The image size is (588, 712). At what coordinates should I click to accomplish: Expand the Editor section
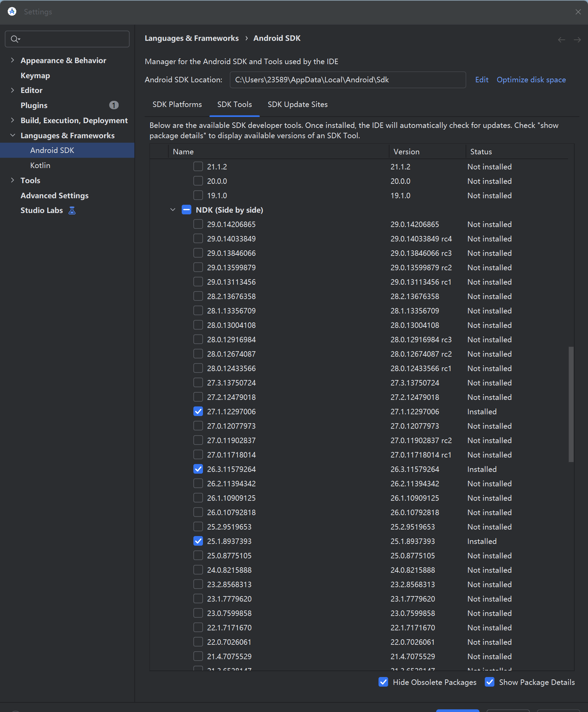point(13,90)
